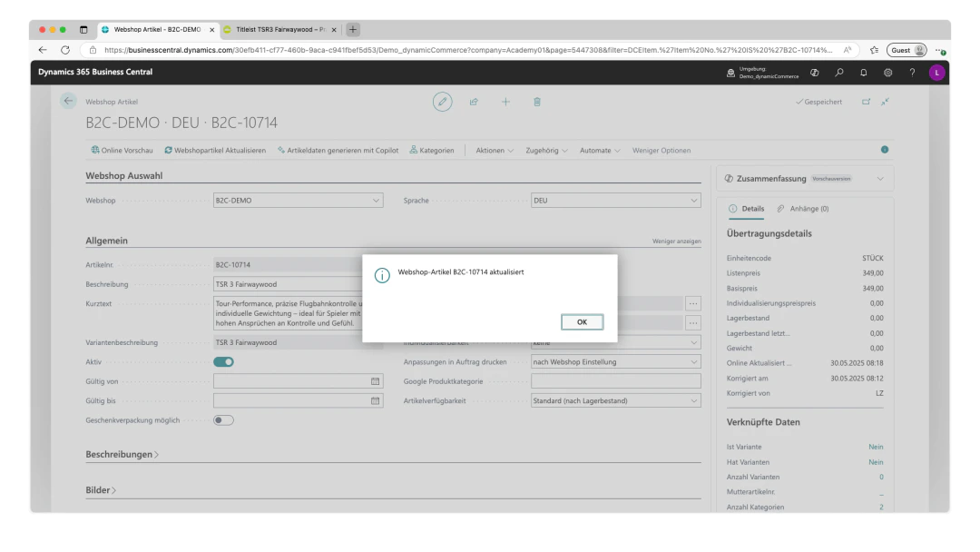Screen dimensions: 980x552
Task: Open the Zugehörig menu
Action: pyautogui.click(x=546, y=151)
